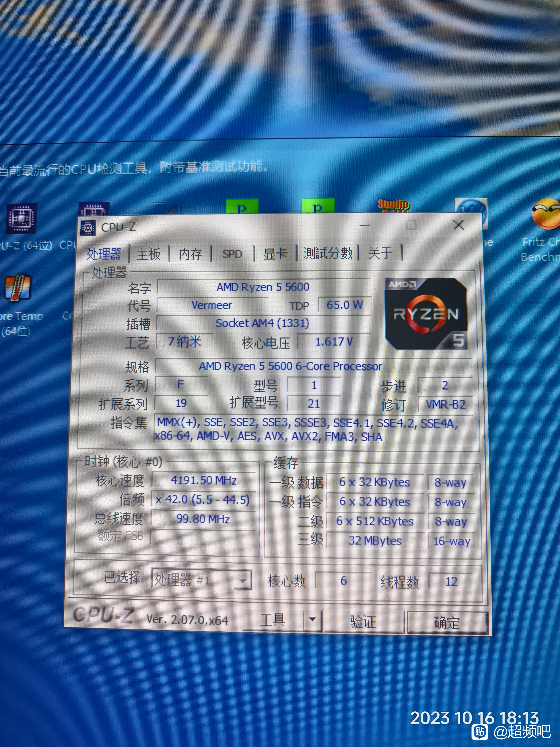Click the 6 x 512 KBytes L2 cache value
This screenshot has width=560, height=747.
pyautogui.click(x=375, y=521)
